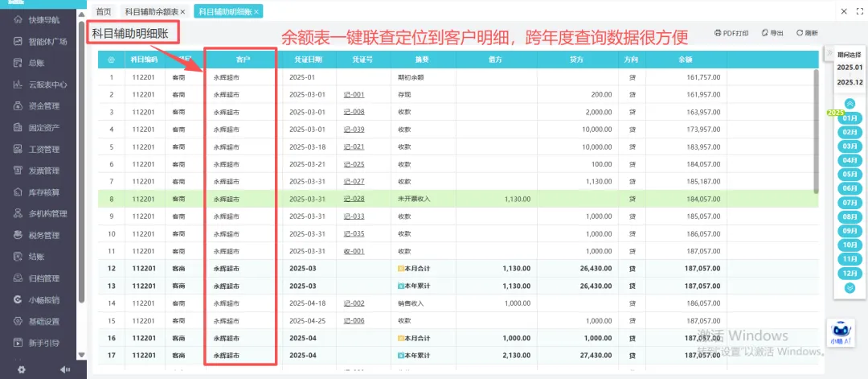Open 小畅报销 icon in sidebar

tap(18, 300)
